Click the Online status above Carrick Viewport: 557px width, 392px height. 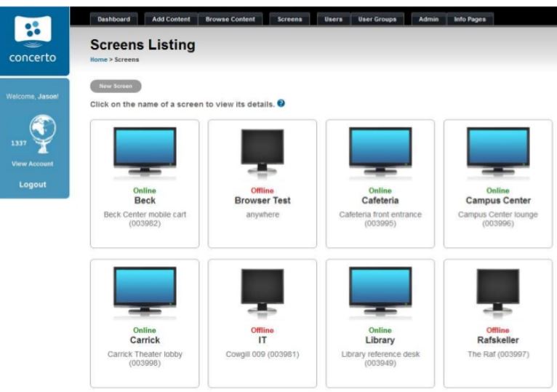pyautogui.click(x=145, y=330)
